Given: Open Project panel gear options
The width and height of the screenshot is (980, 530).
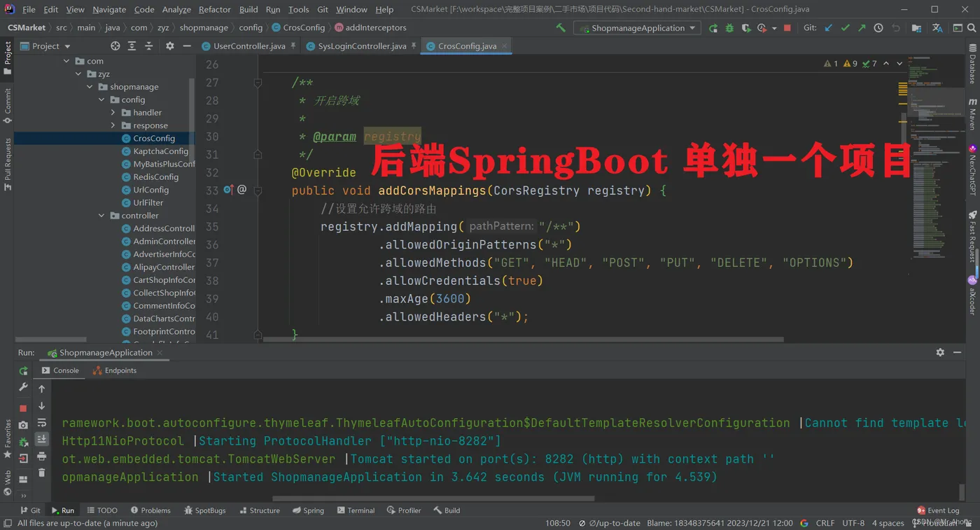Looking at the screenshot, I should click(169, 46).
